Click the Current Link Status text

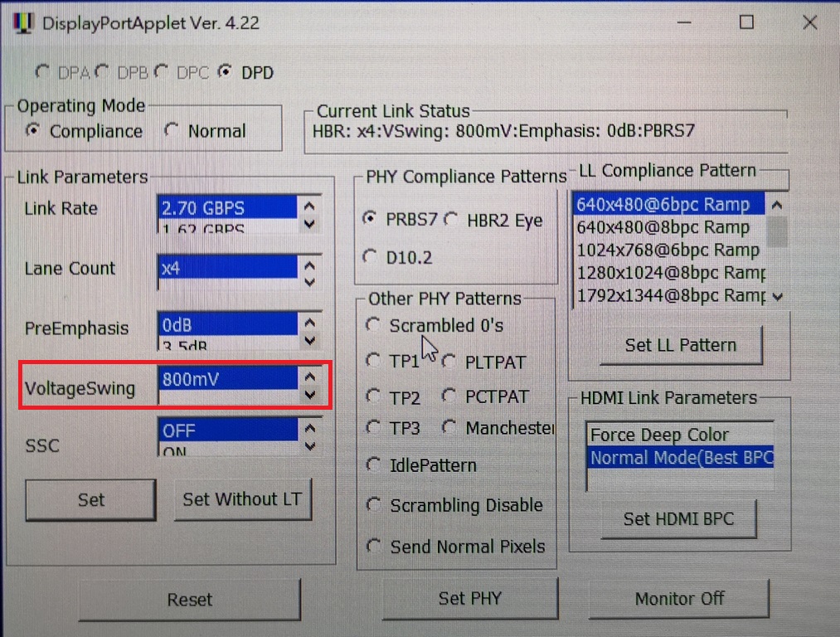click(x=503, y=131)
